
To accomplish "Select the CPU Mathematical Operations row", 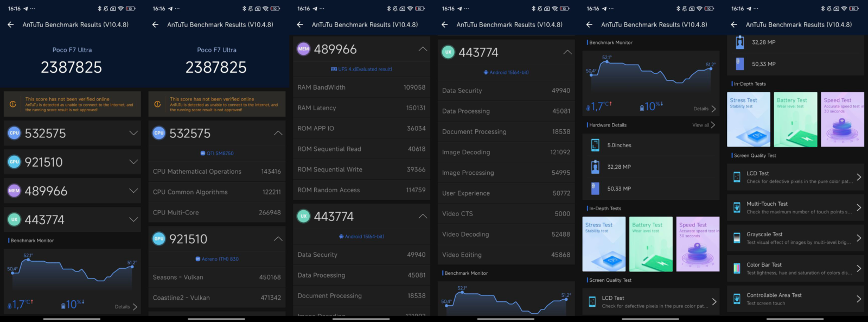I will [217, 172].
